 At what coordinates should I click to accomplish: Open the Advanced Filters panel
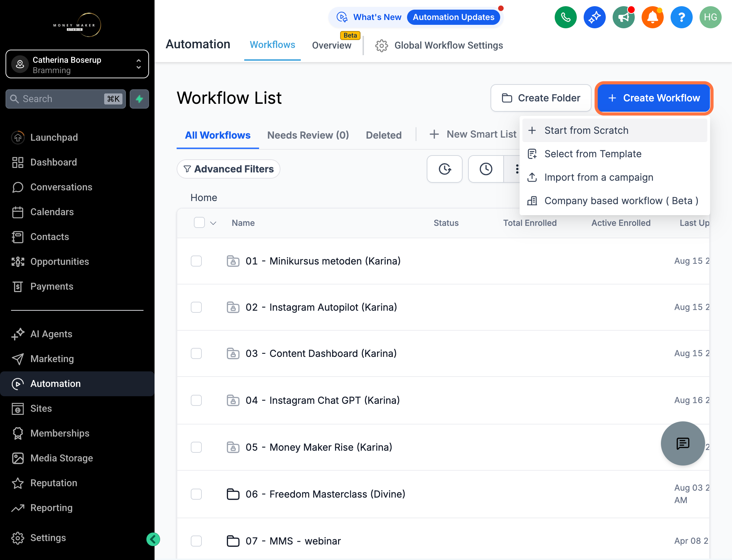228,169
